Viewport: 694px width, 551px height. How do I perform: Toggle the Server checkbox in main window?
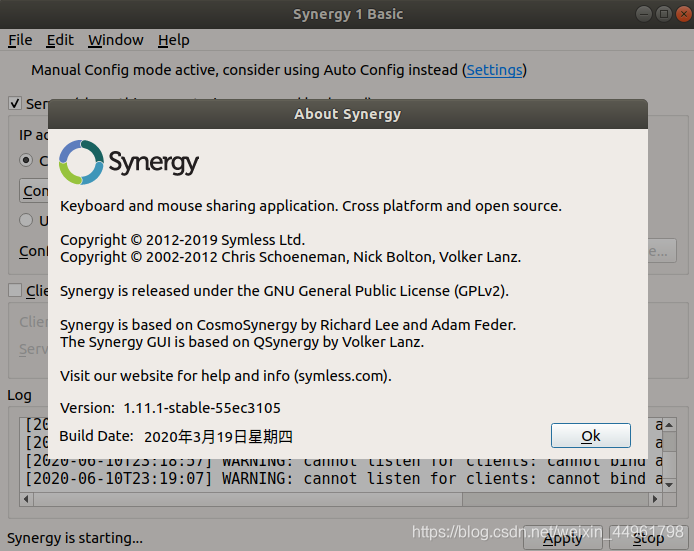coord(15,104)
